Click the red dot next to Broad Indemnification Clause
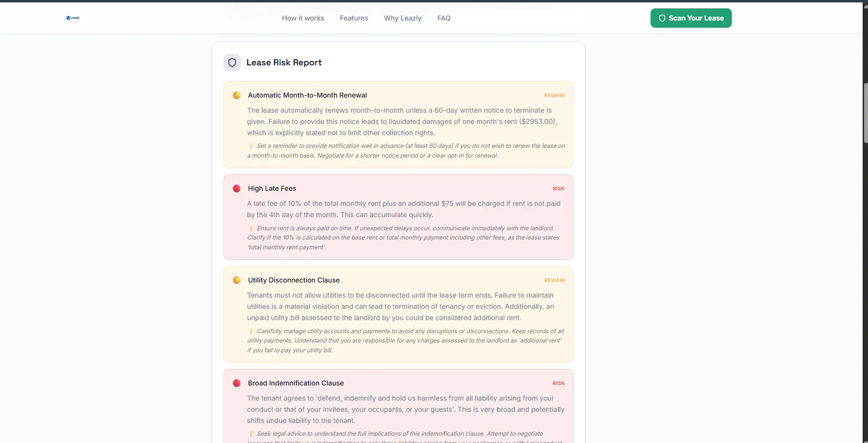The image size is (868, 443). [237, 383]
